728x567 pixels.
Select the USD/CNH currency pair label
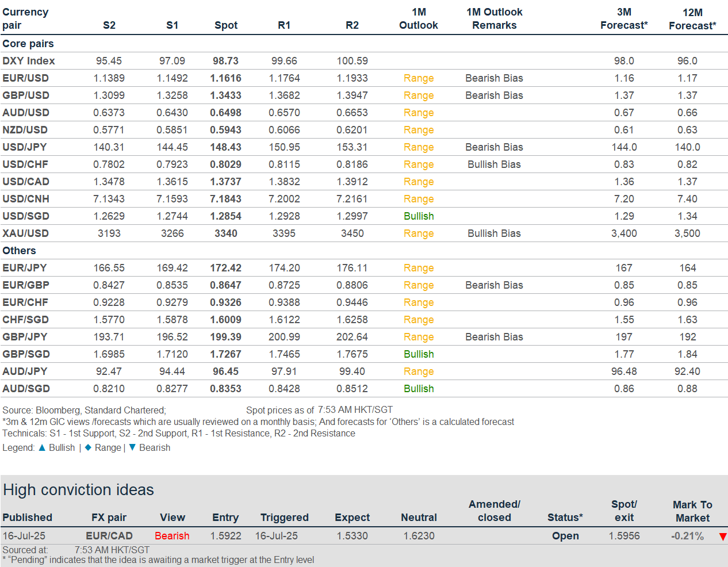26,199
